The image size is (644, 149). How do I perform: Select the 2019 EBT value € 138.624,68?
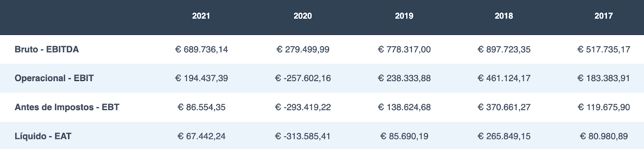[404, 107]
